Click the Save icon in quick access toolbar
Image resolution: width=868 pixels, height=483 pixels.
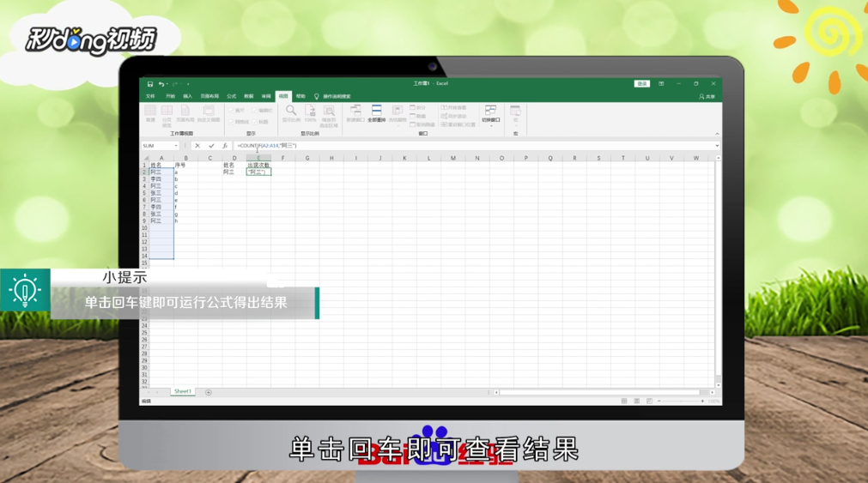[149, 84]
